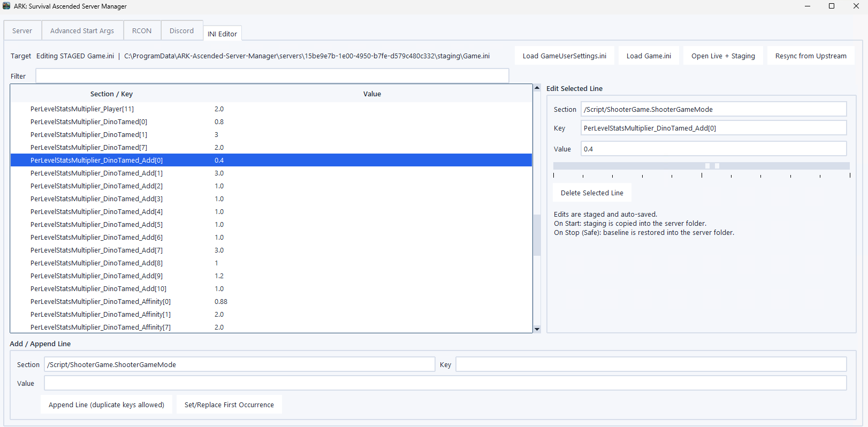868x427 pixels.
Task: Click Open Live + Staging button
Action: tap(723, 56)
